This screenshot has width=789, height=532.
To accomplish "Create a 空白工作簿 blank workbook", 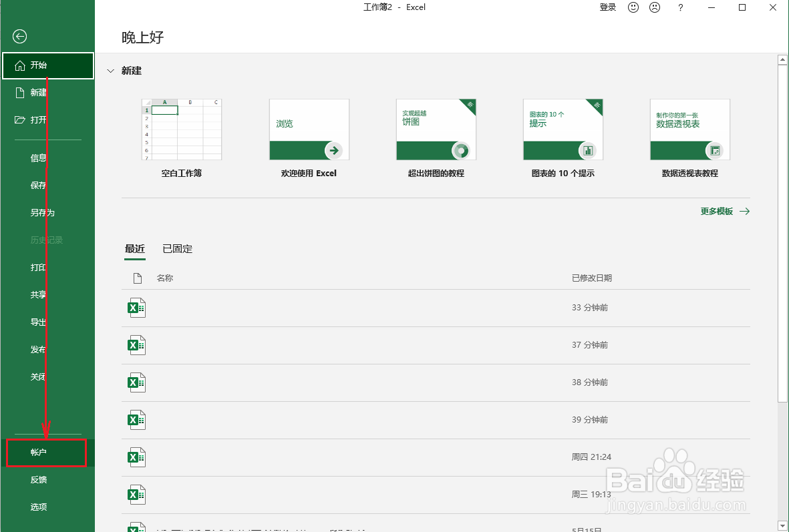I will click(182, 138).
